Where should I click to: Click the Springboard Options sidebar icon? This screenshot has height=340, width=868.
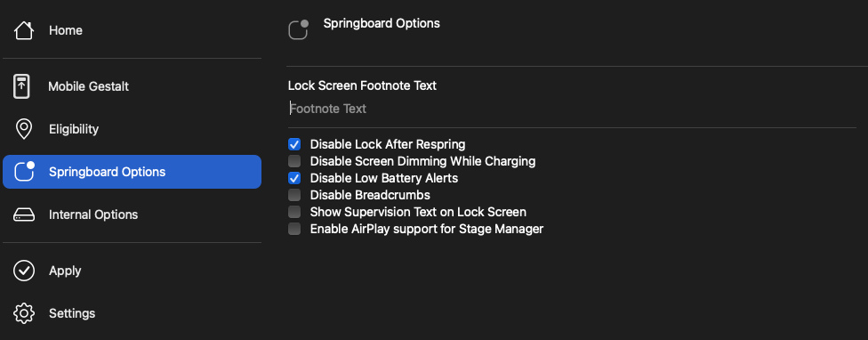click(x=24, y=172)
